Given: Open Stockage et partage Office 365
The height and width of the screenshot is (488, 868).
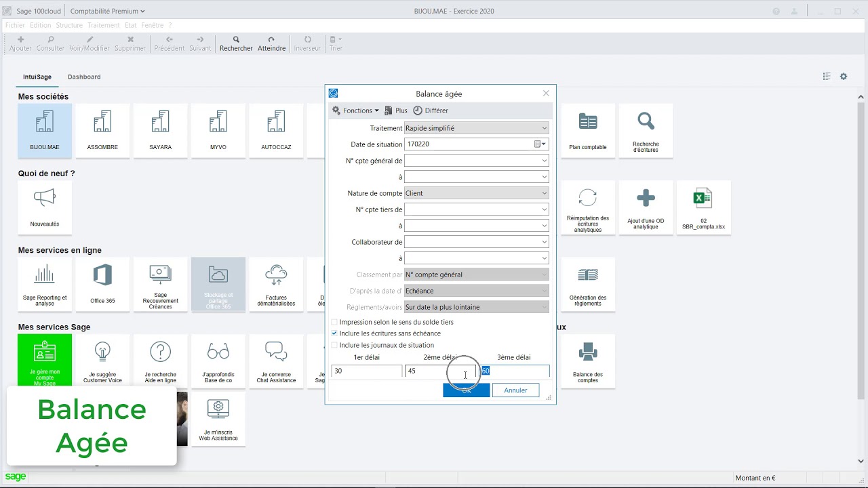Looking at the screenshot, I should [218, 284].
